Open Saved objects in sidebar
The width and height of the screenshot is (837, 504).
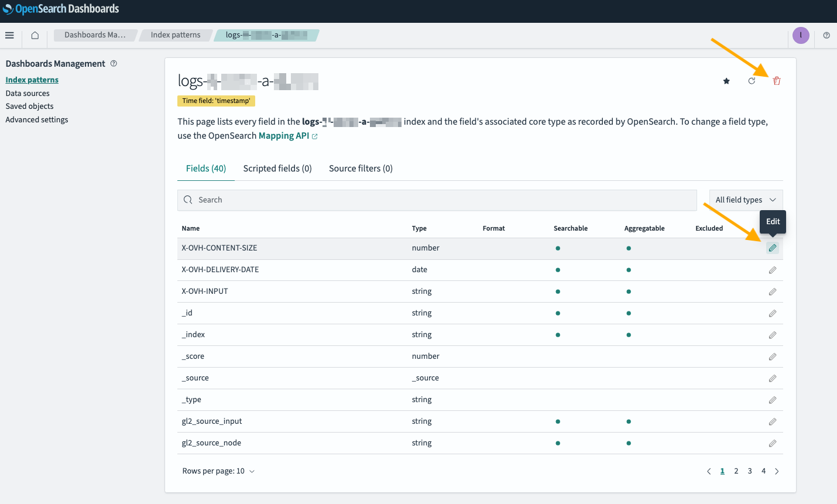(x=29, y=106)
